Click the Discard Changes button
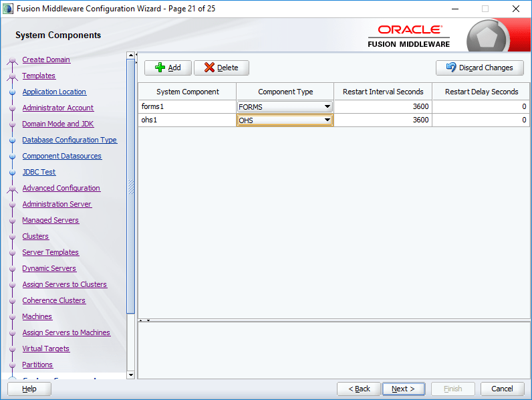 pos(479,68)
